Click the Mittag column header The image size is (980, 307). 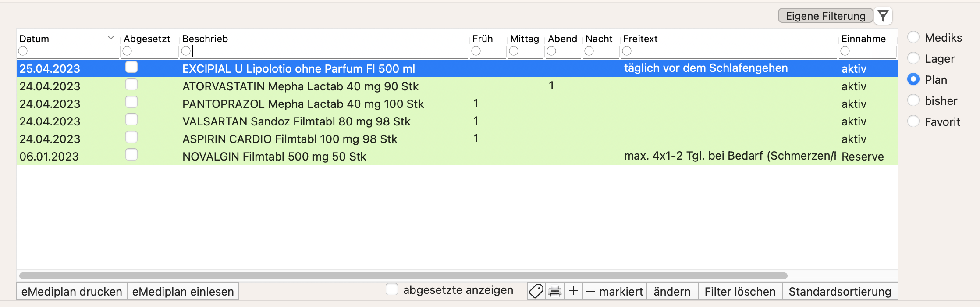coord(525,39)
